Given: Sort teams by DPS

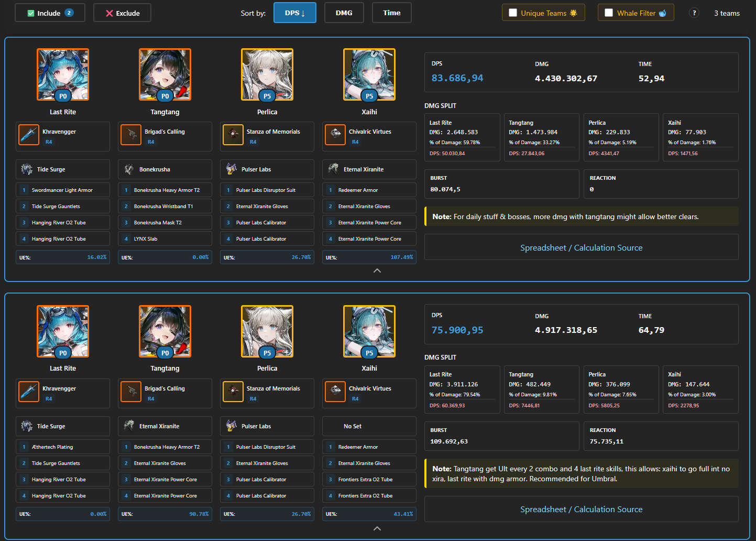Looking at the screenshot, I should pyautogui.click(x=295, y=13).
